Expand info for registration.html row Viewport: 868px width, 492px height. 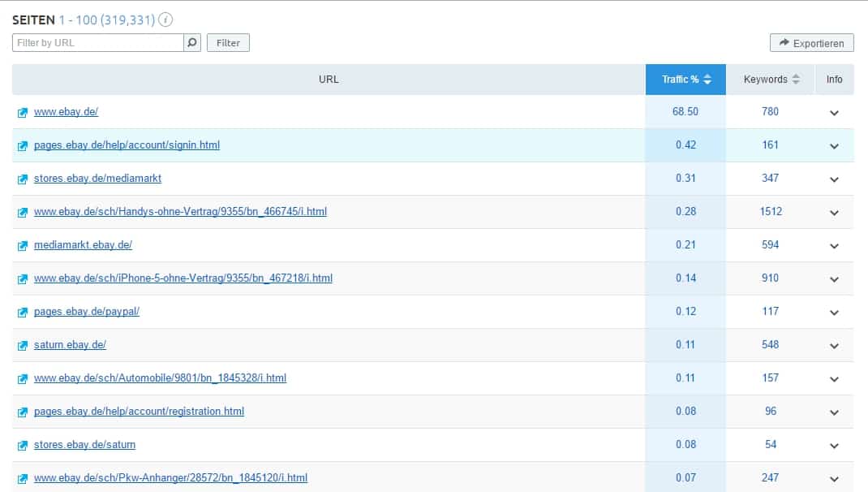(x=834, y=412)
